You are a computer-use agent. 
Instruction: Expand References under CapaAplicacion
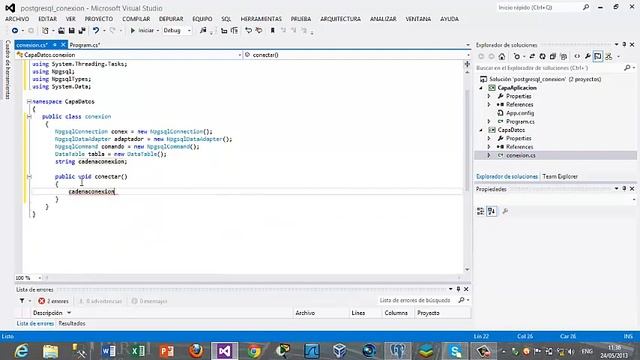tap(489, 104)
